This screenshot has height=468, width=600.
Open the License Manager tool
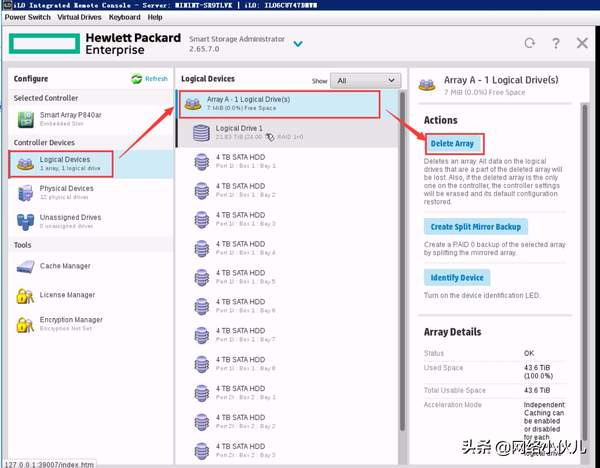(24, 296)
